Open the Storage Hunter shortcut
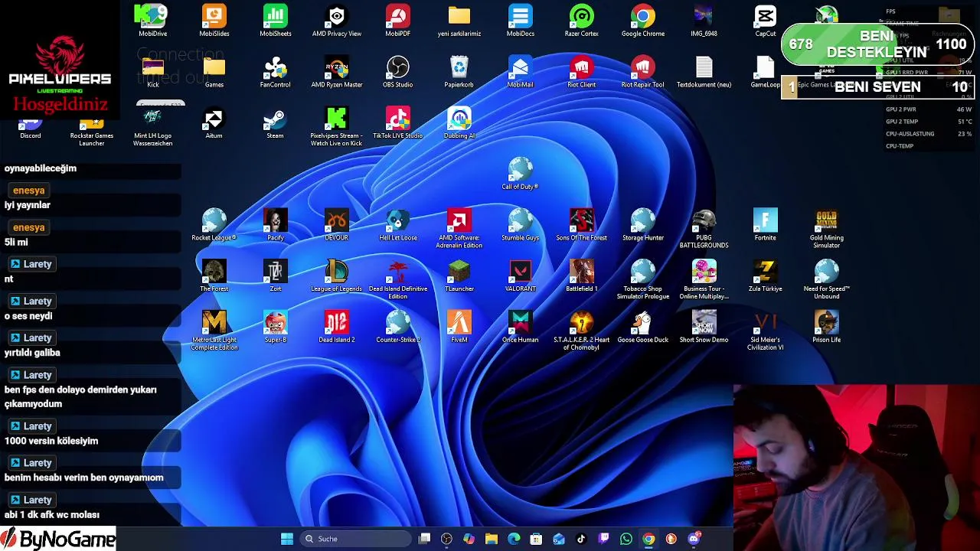This screenshot has height=551, width=980. [x=643, y=225]
